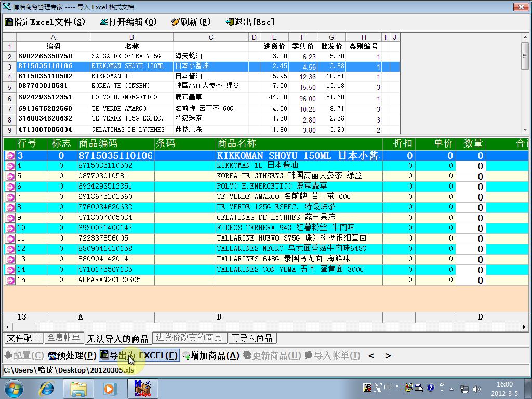Screen dimensions: 532x399
Task: Select the 全息帐单 tab
Action: 63,338
